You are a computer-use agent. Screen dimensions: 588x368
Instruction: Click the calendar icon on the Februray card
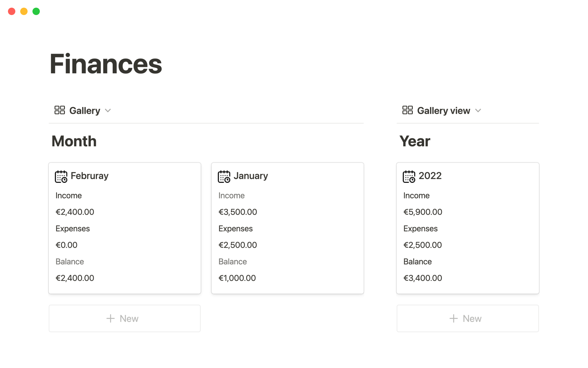[61, 177]
